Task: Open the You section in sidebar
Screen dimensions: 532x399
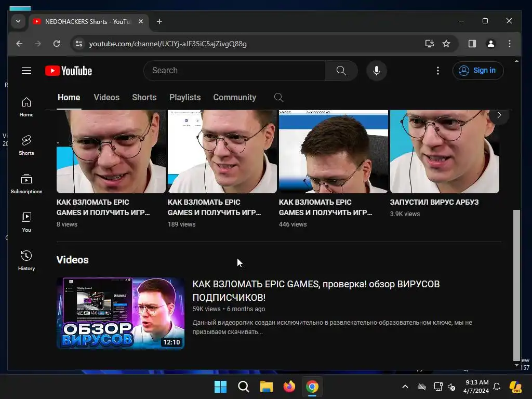Action: [x=26, y=222]
